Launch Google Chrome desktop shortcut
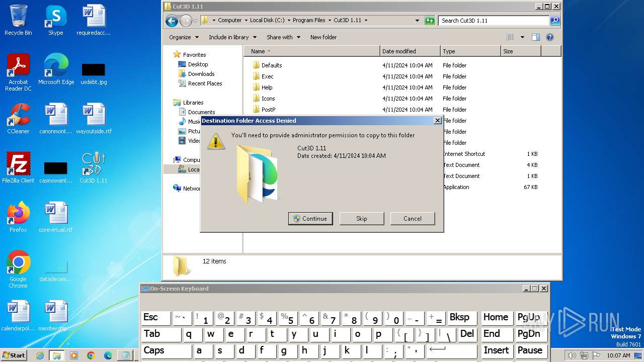 pyautogui.click(x=18, y=269)
